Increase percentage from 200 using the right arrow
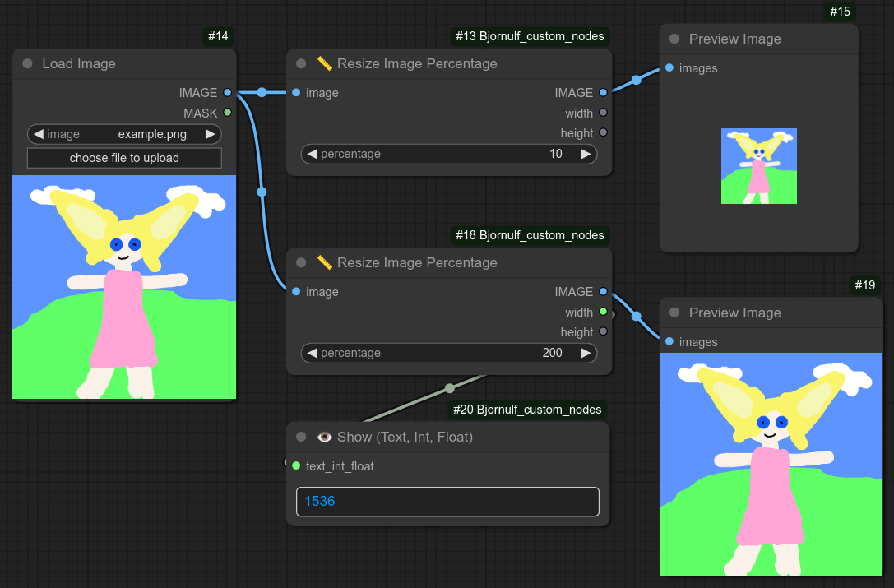This screenshot has width=894, height=588. tap(586, 353)
